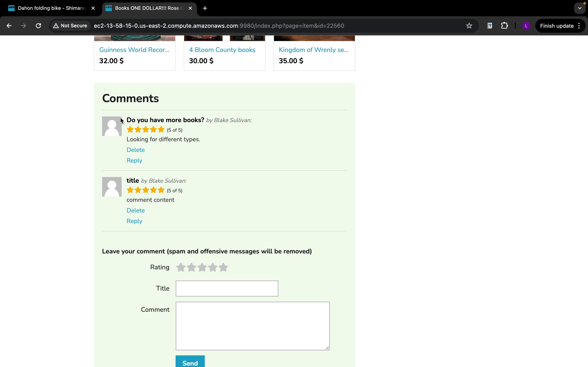Select the first rating star
Screen dimensions: 588x367
pyautogui.click(x=181, y=267)
